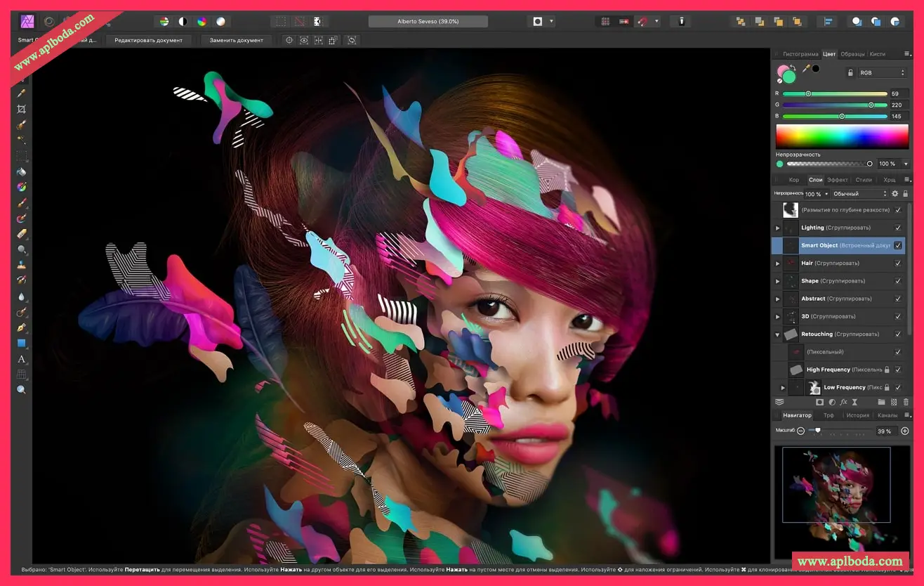Open layer effects with the fx icon

pos(843,403)
